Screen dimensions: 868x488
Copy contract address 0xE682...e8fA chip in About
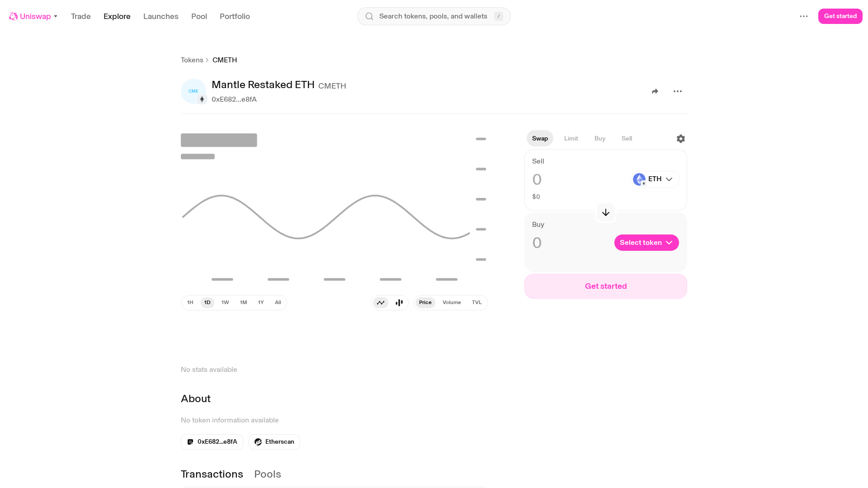(212, 442)
